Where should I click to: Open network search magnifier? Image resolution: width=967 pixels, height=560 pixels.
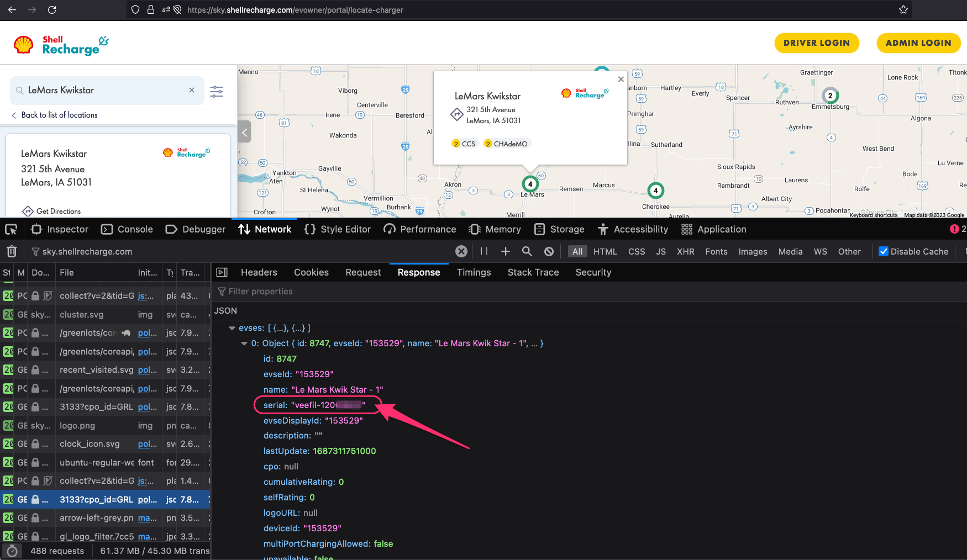[527, 251]
